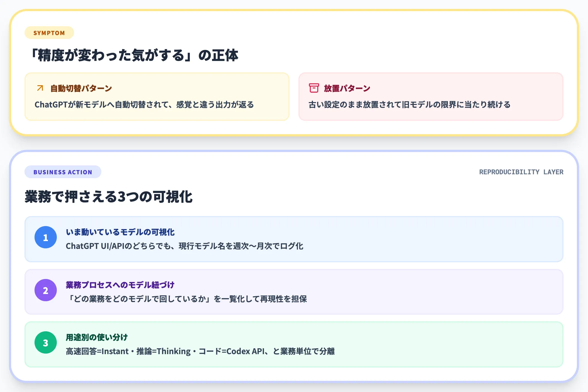
Task: Click text ChatGPT UI/APIのどちらでも
Action: tap(118, 246)
